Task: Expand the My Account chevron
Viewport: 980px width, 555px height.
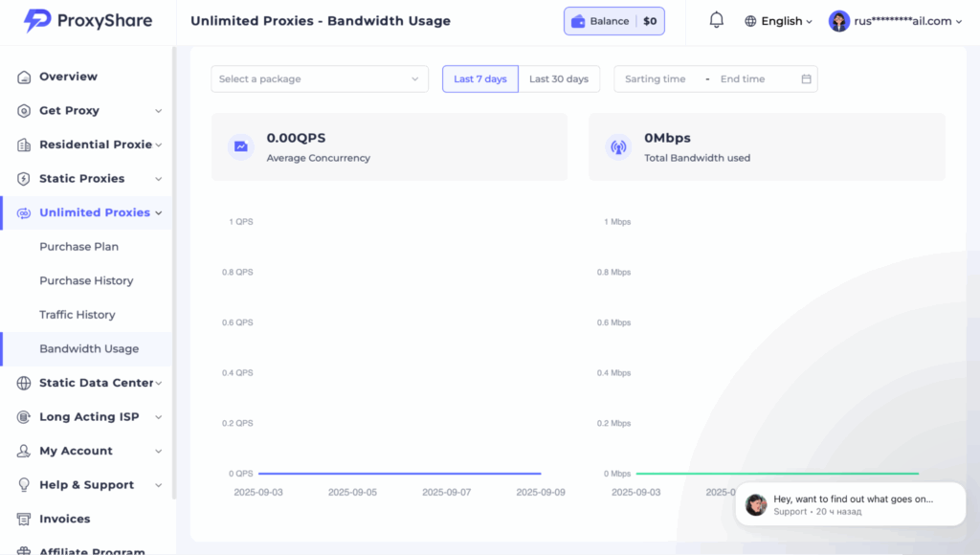Action: click(159, 452)
